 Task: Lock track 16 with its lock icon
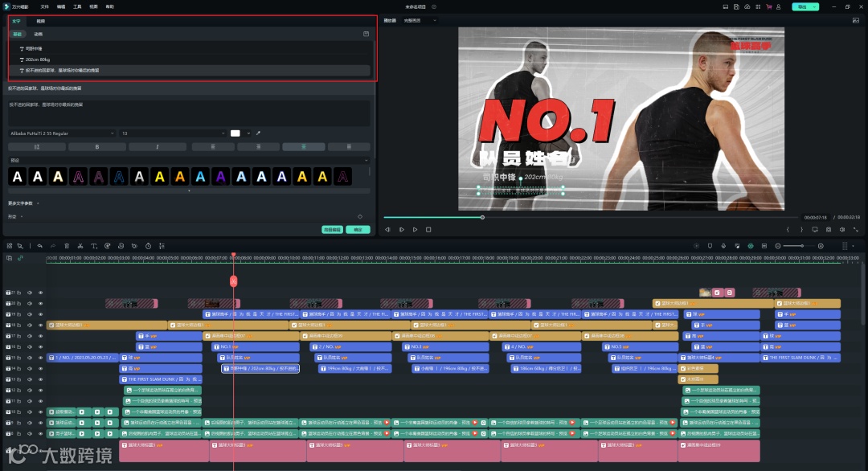(18, 347)
